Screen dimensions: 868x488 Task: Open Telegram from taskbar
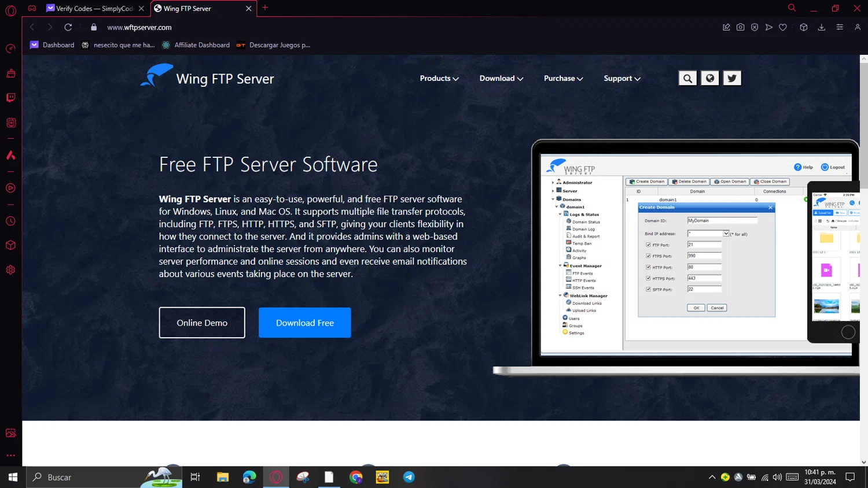[x=409, y=477]
